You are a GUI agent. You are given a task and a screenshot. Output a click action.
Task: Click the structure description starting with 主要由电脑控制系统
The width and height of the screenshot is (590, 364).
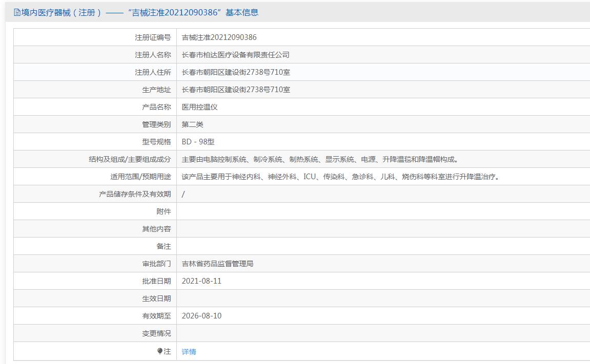[319, 159]
